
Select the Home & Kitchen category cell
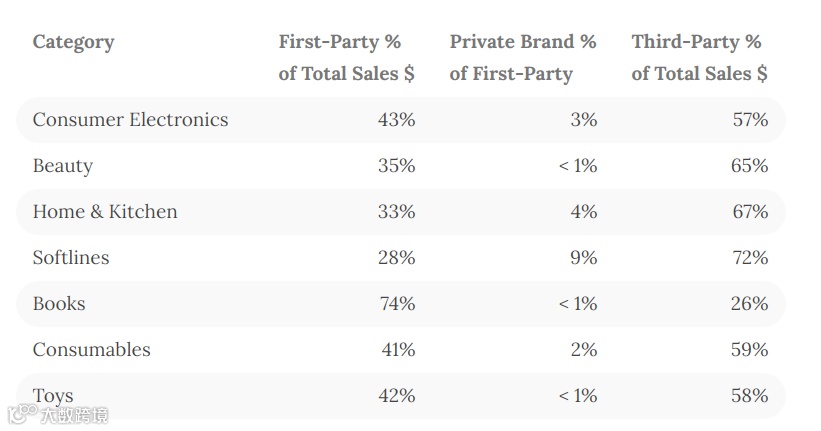coord(105,212)
